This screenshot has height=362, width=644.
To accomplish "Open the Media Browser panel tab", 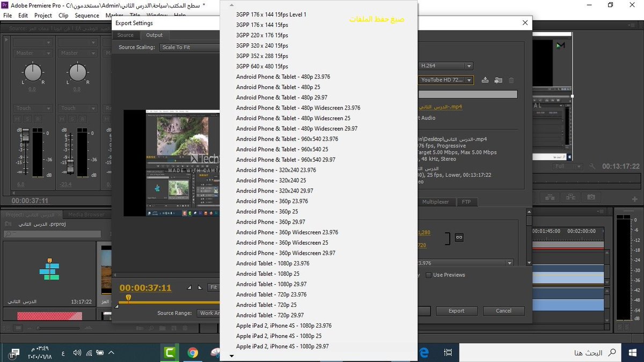I will click(86, 215).
